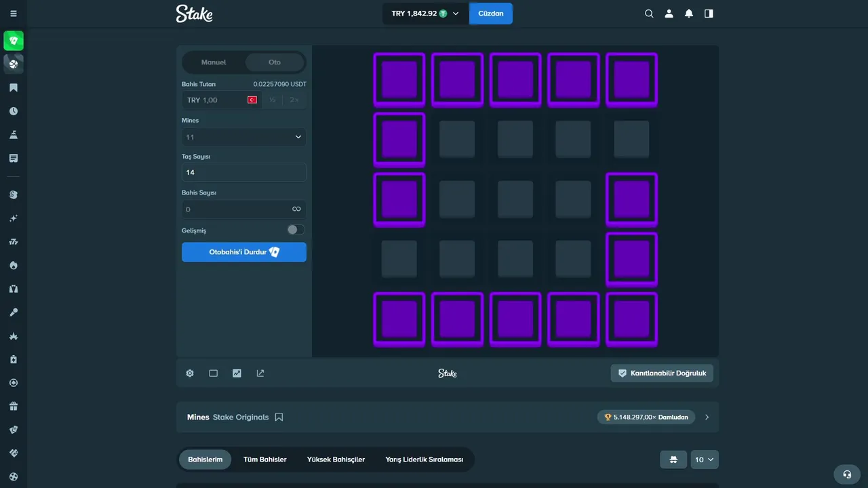
Task: Click the share game icon below the board
Action: pos(260,373)
